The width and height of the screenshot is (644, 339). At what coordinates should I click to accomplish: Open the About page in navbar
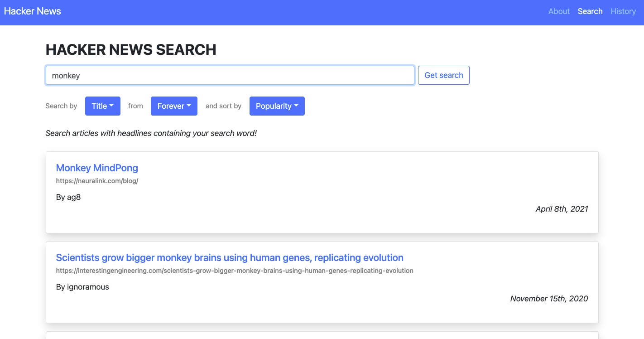click(x=559, y=11)
